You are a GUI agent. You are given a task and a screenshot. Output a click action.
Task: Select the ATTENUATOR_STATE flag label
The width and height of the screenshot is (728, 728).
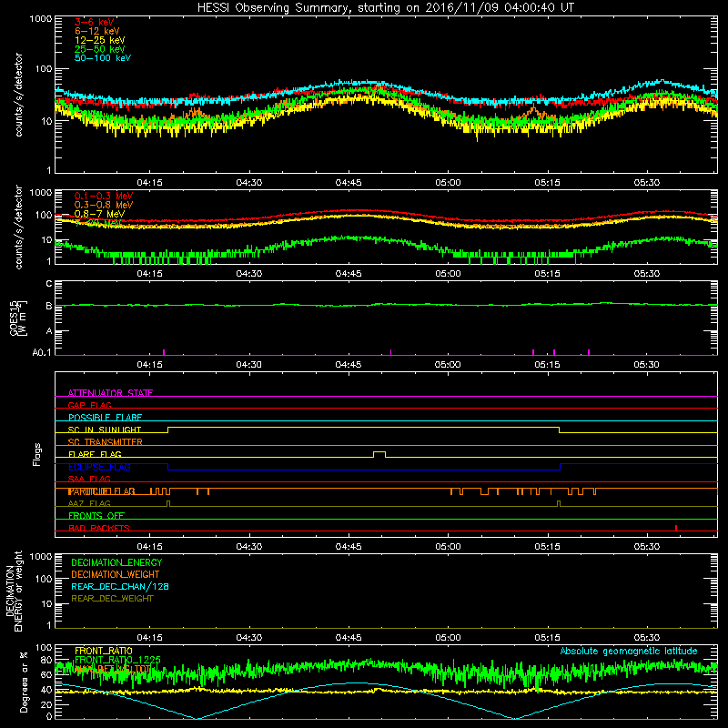[110, 393]
